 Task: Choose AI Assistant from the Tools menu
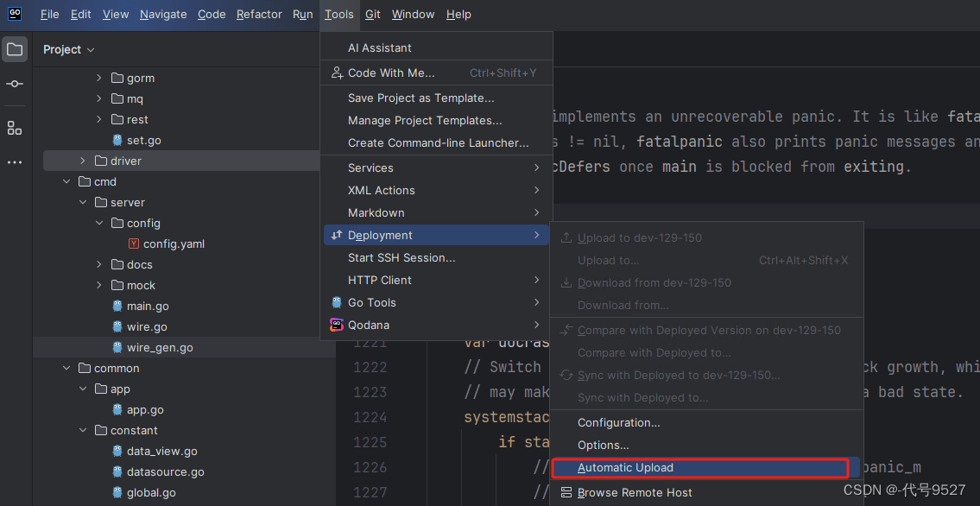[436, 48]
